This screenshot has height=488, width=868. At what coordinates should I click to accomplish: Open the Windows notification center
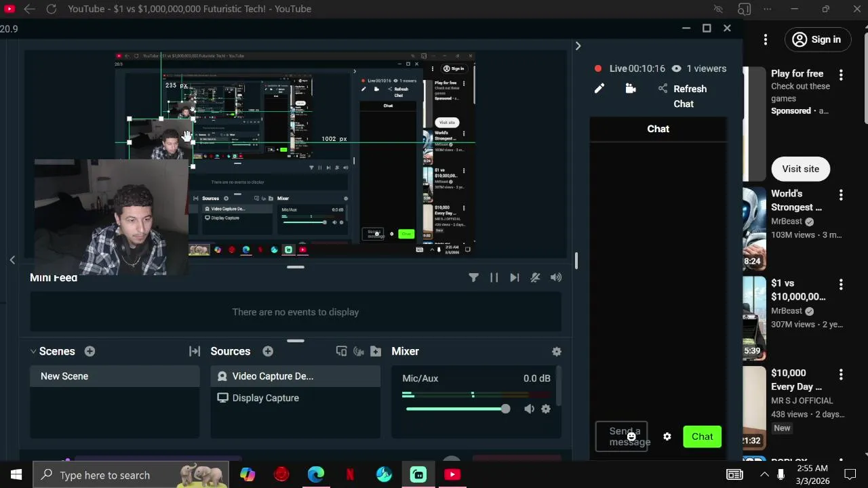pos(850,474)
